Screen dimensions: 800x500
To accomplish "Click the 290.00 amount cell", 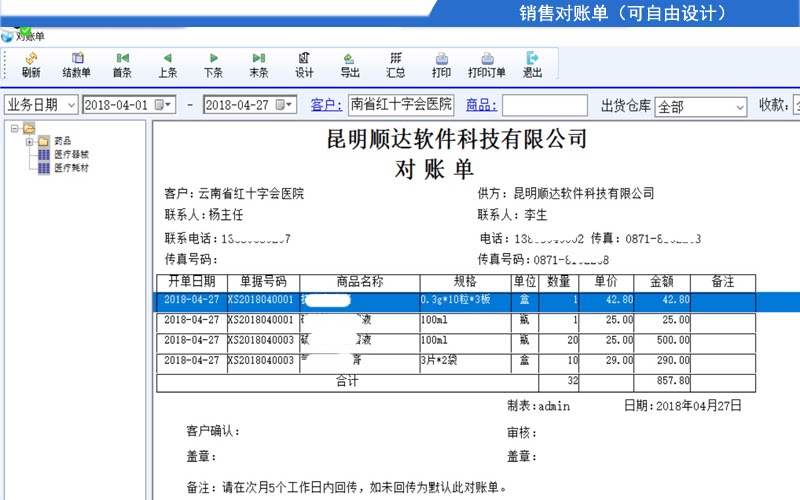I will tap(662, 361).
